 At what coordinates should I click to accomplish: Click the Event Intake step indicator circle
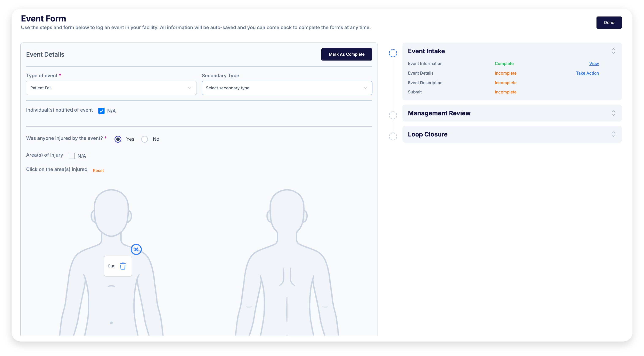coord(393,53)
